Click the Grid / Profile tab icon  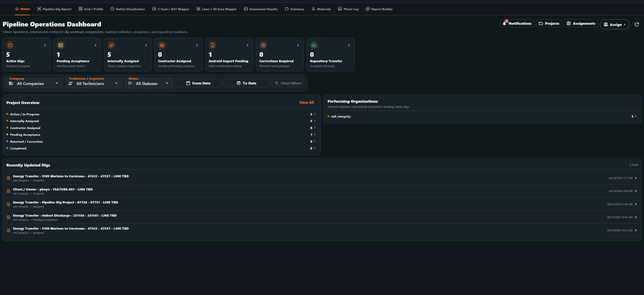80,9
